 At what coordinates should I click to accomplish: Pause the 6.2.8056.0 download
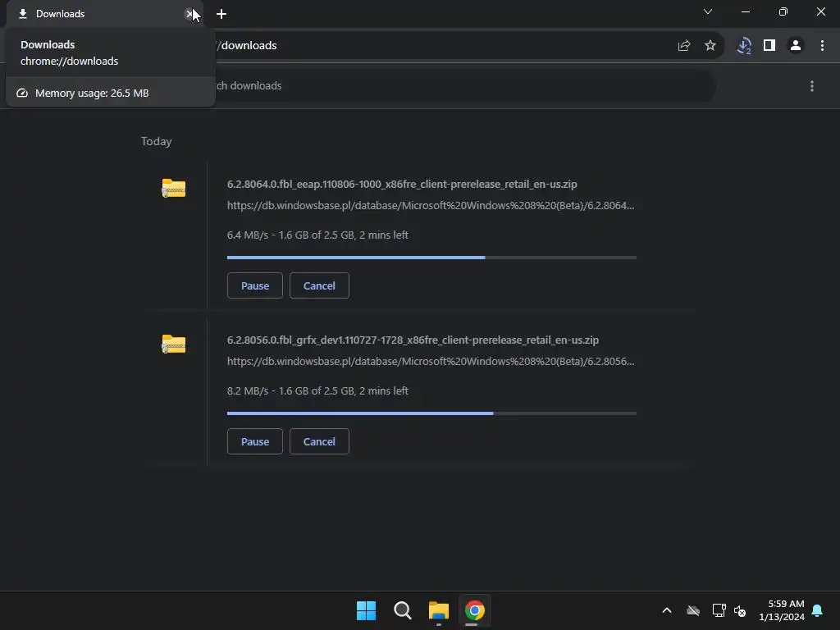[x=255, y=441]
